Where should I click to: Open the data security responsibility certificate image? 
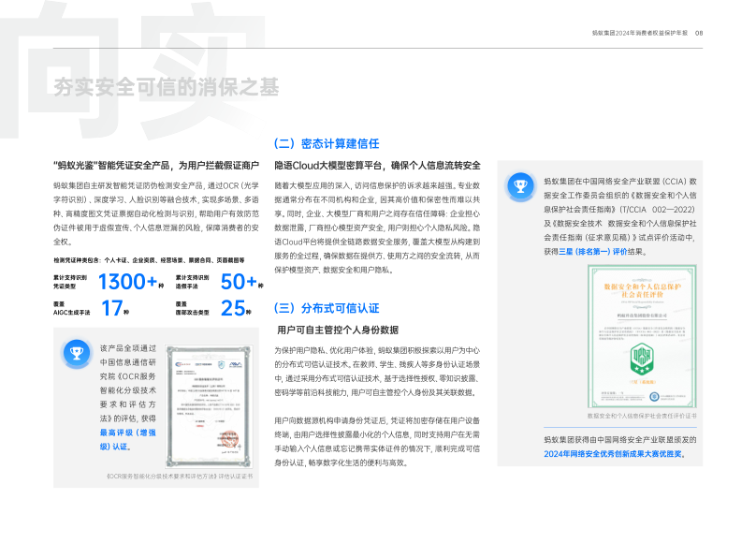(x=642, y=336)
